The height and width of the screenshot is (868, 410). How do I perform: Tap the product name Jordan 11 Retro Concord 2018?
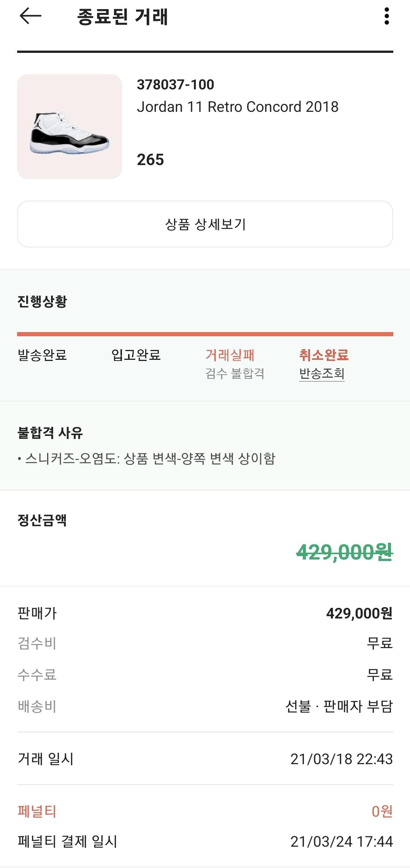[x=237, y=107]
